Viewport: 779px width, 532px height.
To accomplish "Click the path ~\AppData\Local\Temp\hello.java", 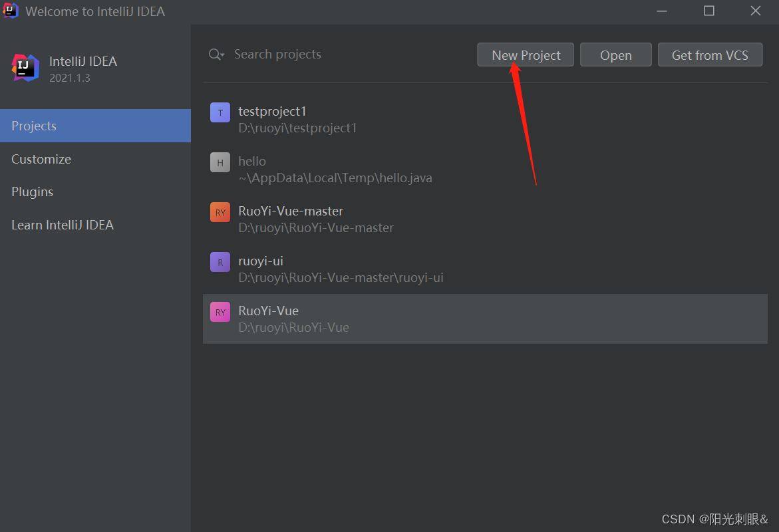I will click(x=335, y=178).
